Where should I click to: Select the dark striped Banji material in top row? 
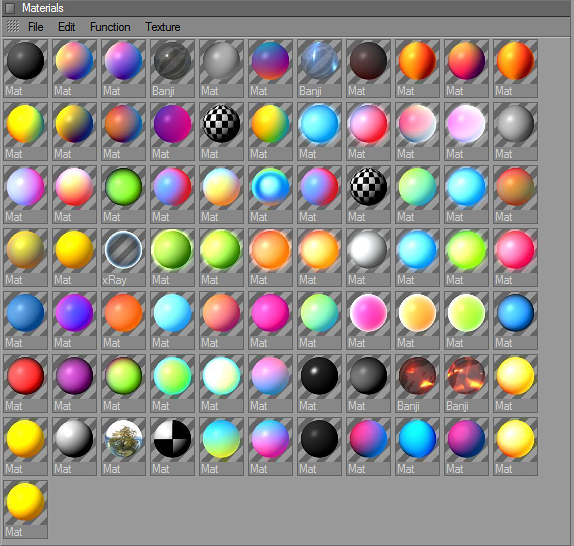point(172,68)
